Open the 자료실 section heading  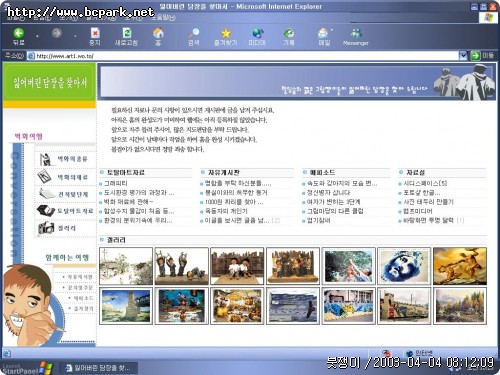[416, 172]
